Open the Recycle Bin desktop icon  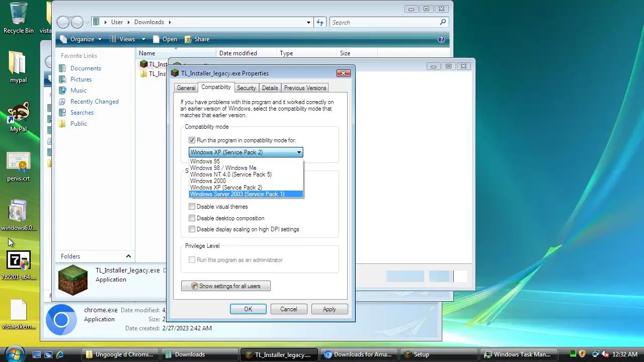pyautogui.click(x=19, y=18)
